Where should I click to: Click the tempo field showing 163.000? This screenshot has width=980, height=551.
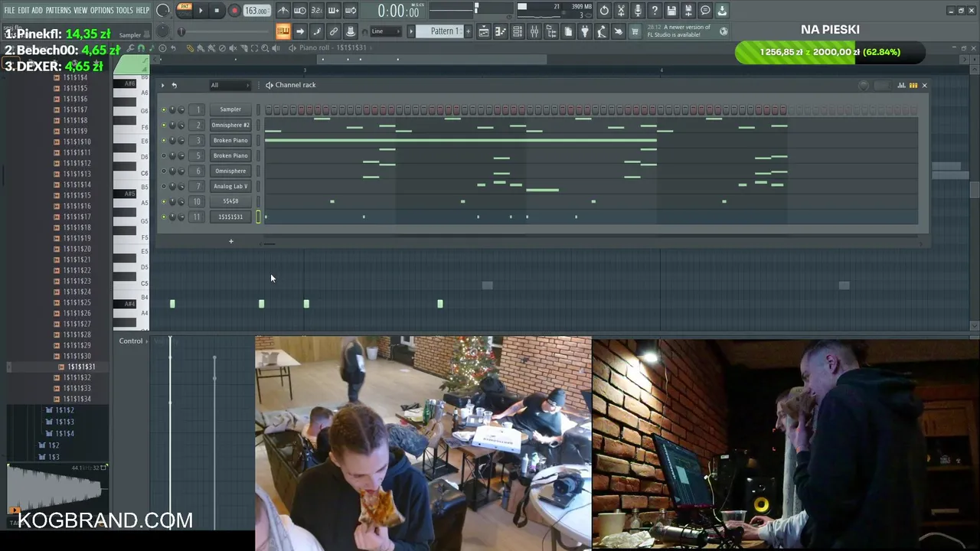[256, 11]
